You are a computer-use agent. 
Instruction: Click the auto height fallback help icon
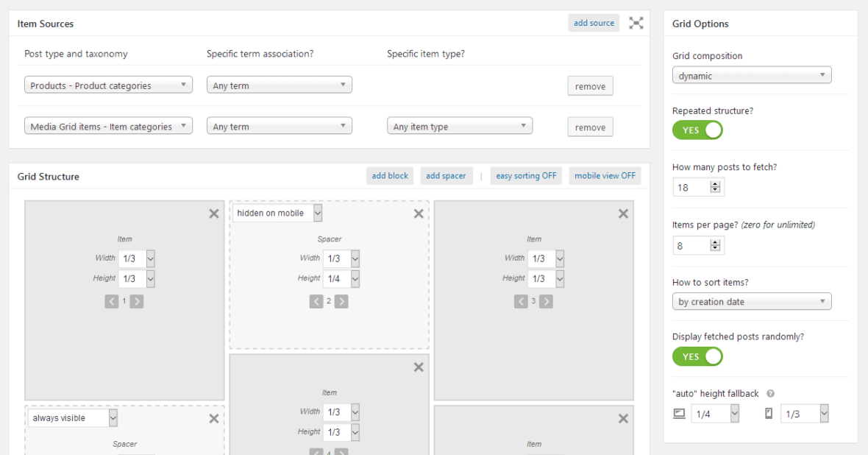[x=770, y=394]
